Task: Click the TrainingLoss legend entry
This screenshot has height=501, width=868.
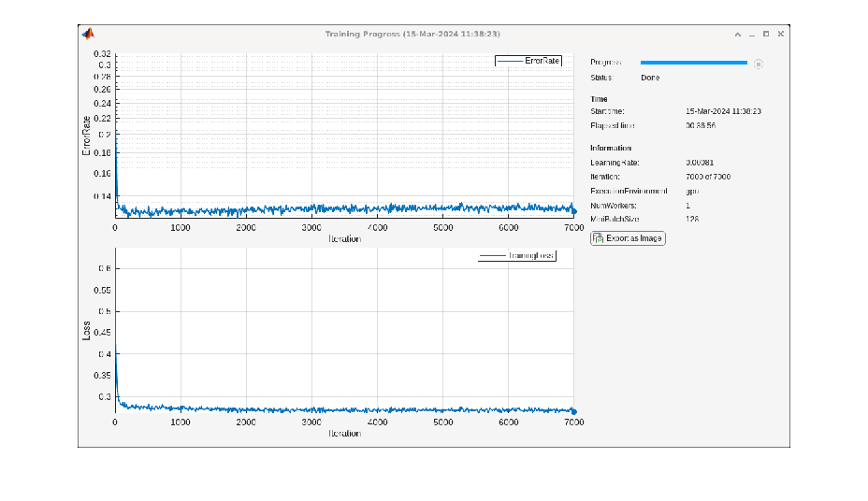Action: [517, 255]
